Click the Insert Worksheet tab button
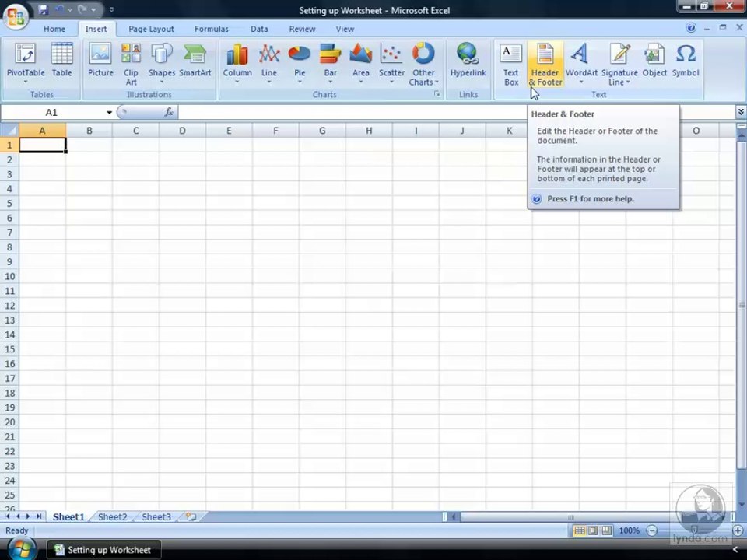 pyautogui.click(x=191, y=516)
